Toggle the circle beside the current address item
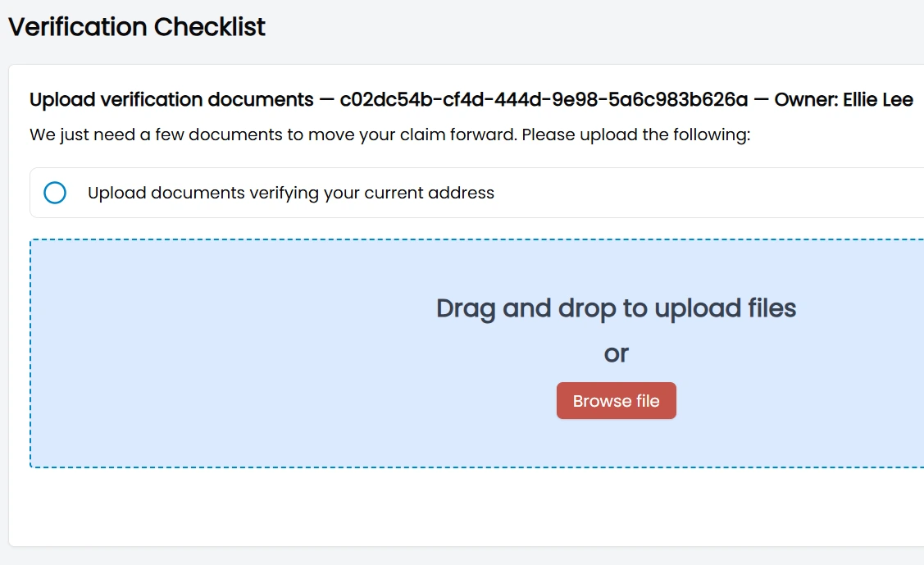The height and width of the screenshot is (565, 924). coord(55,193)
